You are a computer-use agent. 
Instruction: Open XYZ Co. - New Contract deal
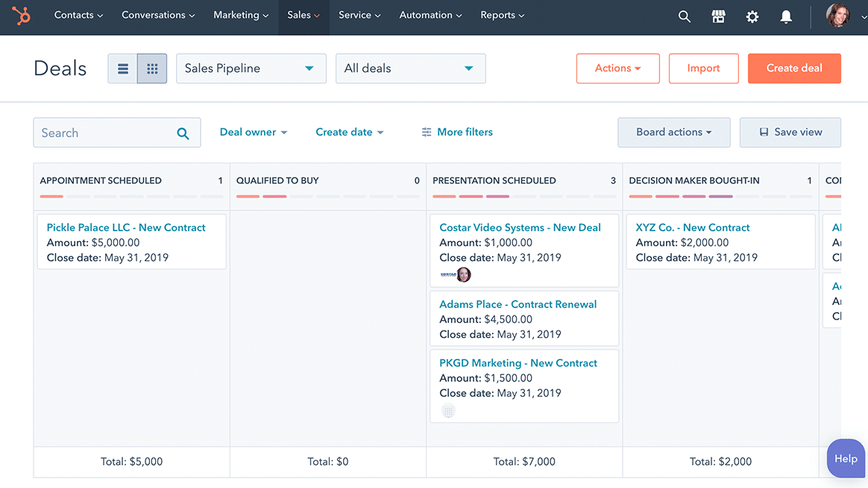click(x=693, y=228)
